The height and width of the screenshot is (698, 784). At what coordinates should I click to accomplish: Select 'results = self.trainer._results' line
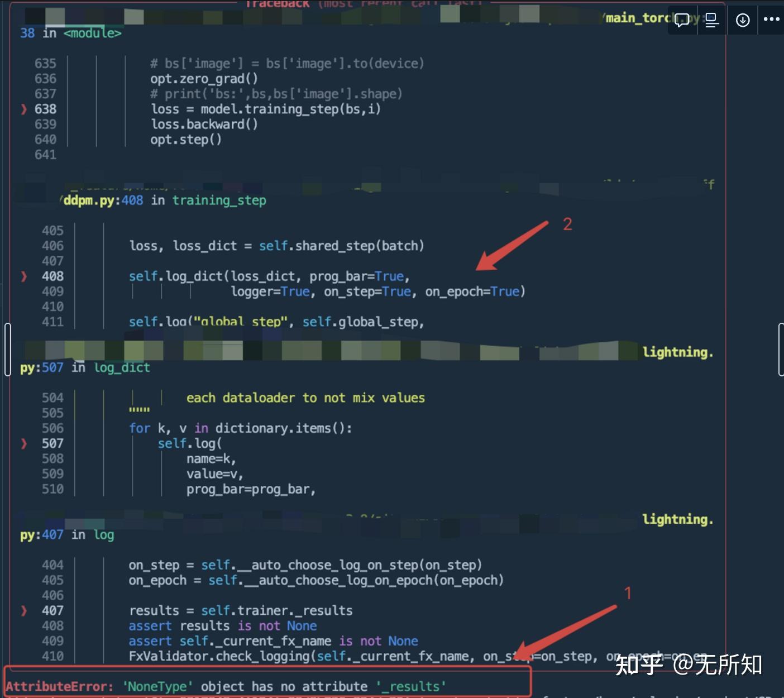241,611
